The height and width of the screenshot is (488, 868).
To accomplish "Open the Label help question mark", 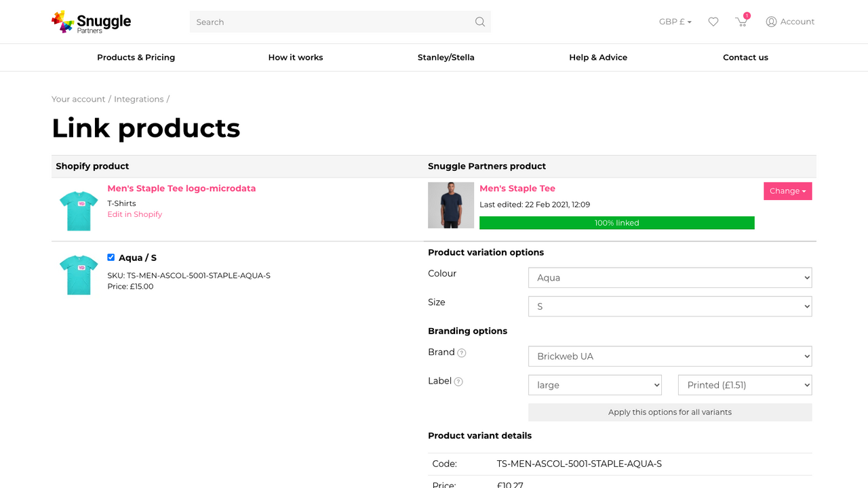I will click(x=458, y=382).
